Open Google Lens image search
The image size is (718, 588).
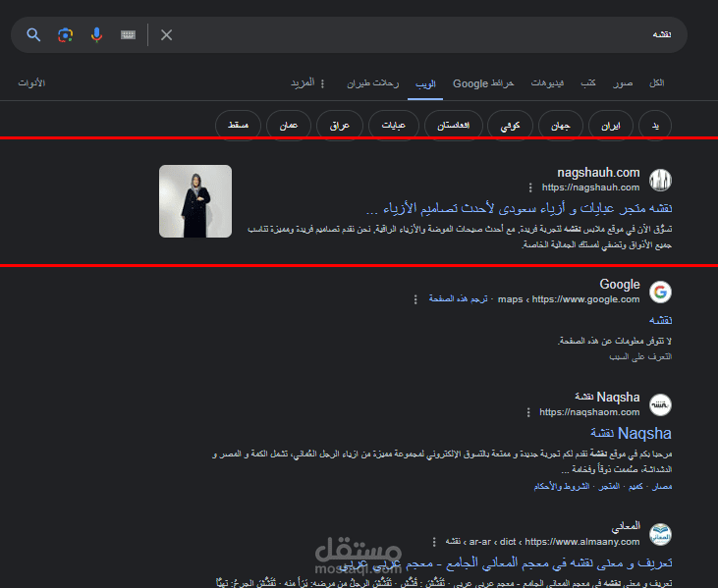pyautogui.click(x=65, y=34)
